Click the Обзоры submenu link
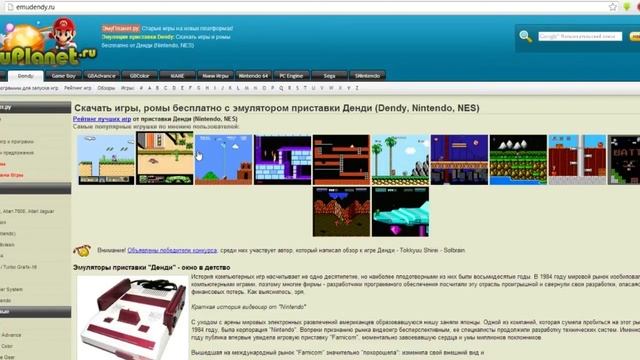Image resolution: width=640 pixels, height=360 pixels. [x=106, y=88]
